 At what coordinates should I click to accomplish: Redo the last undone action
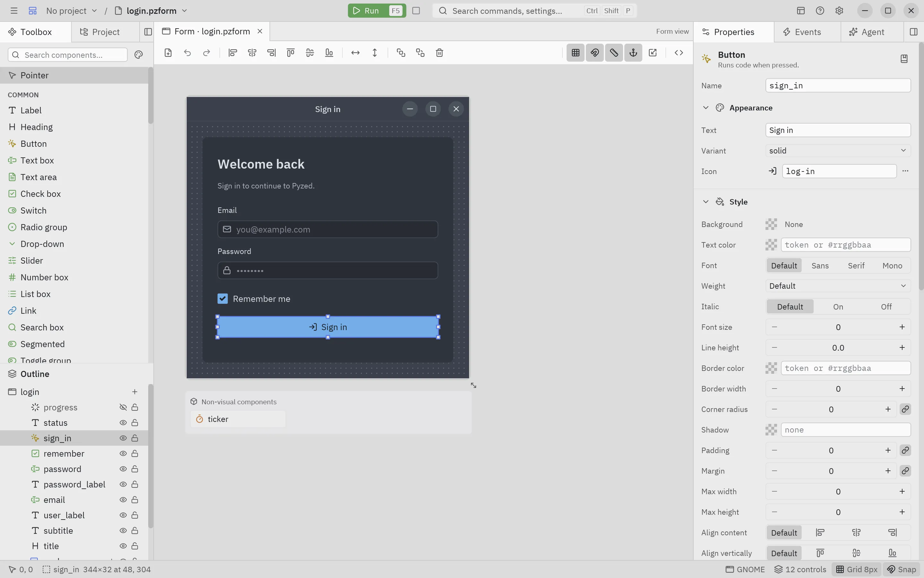click(207, 53)
